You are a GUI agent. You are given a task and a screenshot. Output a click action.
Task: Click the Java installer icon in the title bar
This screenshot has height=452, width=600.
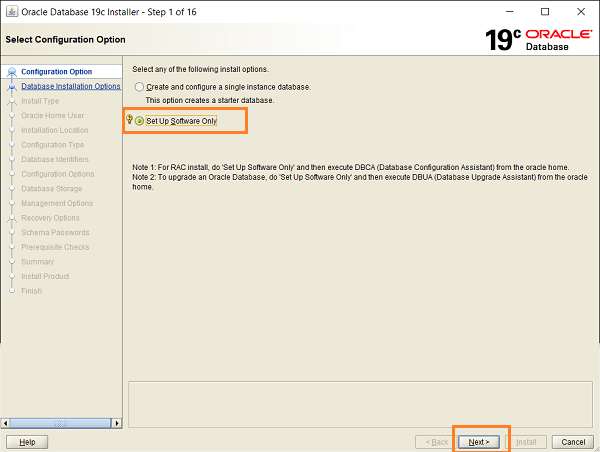pos(11,11)
